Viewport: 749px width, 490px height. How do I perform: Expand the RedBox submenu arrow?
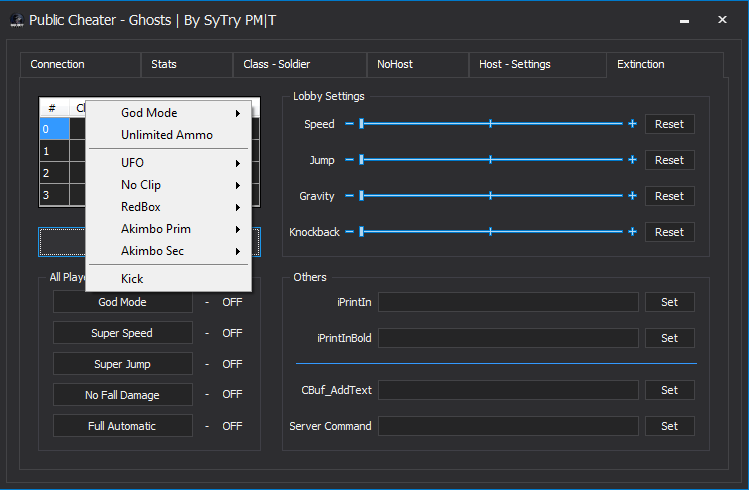(x=237, y=207)
